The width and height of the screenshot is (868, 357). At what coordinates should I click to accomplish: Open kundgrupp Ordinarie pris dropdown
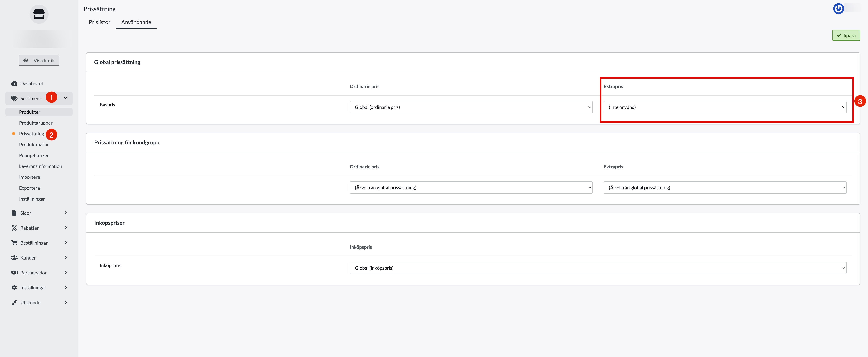click(471, 188)
